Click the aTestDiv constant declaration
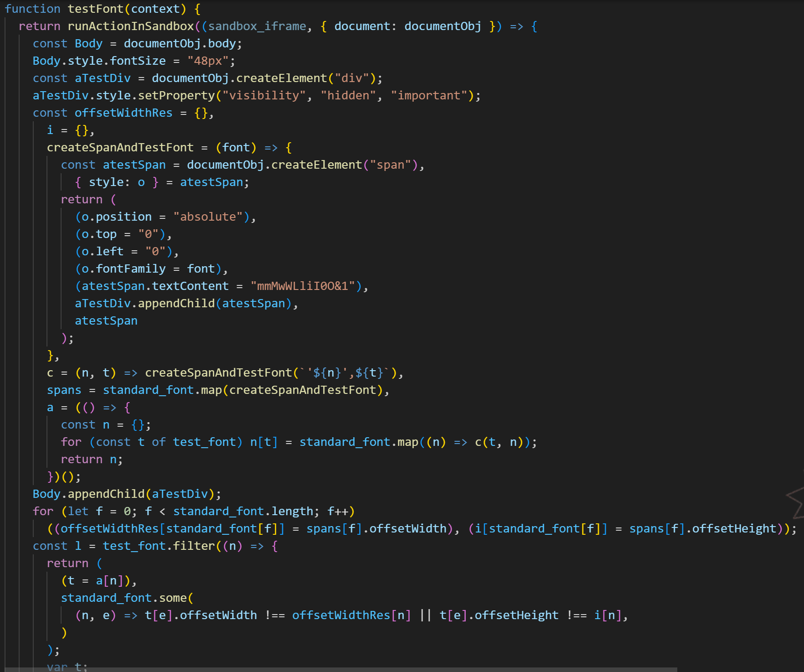Image resolution: width=804 pixels, height=672 pixels. click(x=103, y=78)
